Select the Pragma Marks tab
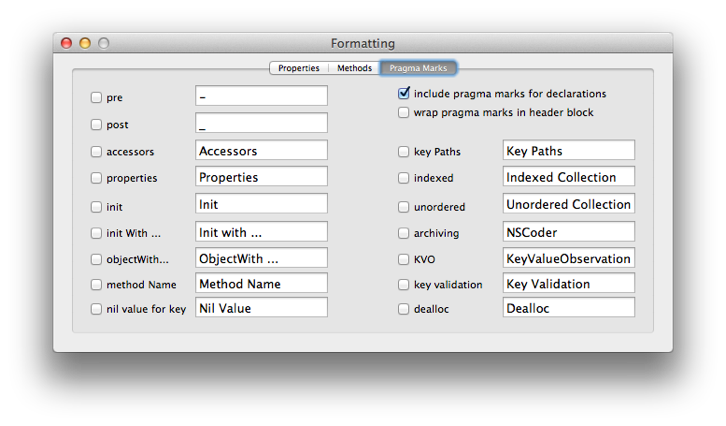 click(x=418, y=68)
